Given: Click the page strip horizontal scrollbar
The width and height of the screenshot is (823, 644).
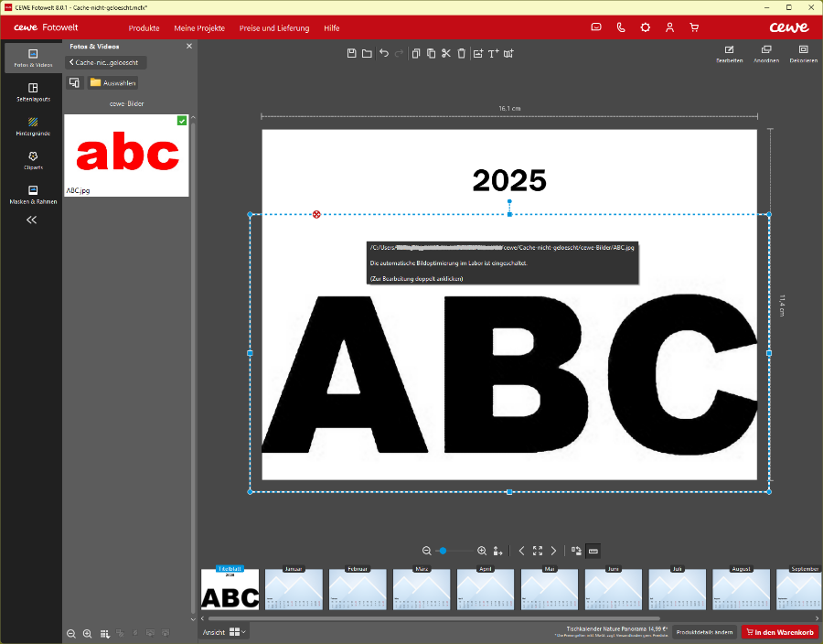Looking at the screenshot, I should (x=434, y=618).
